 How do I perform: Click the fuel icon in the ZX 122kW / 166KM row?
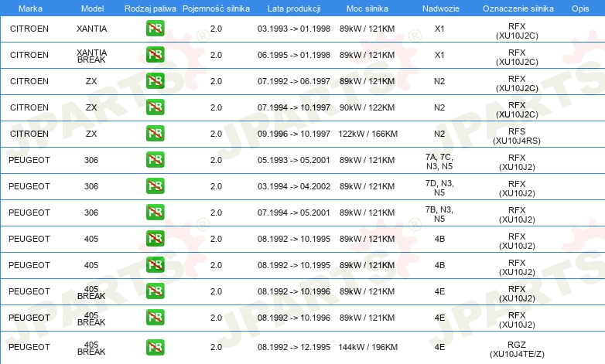click(x=155, y=134)
